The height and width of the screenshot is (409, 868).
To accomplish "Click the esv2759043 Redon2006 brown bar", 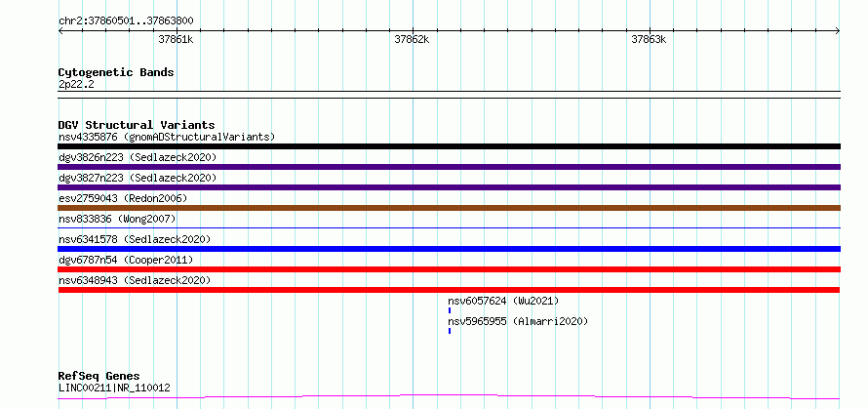I will pos(449,208).
